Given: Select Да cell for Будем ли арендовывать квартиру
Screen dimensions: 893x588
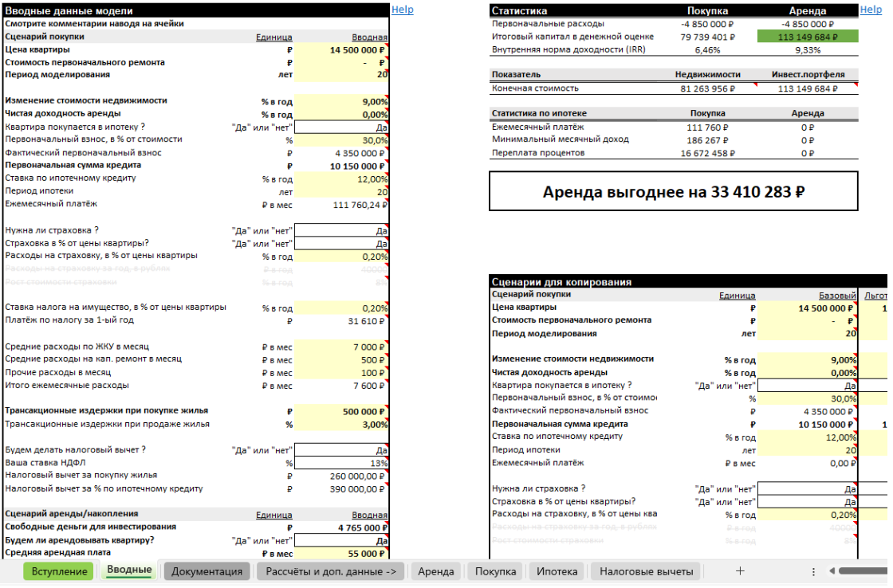Looking at the screenshot, I should (341, 540).
